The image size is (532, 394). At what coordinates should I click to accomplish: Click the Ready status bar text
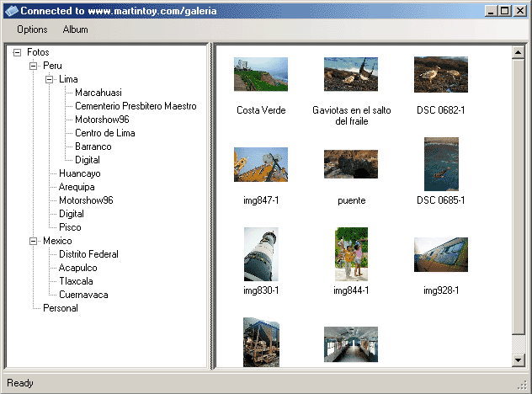(x=20, y=383)
